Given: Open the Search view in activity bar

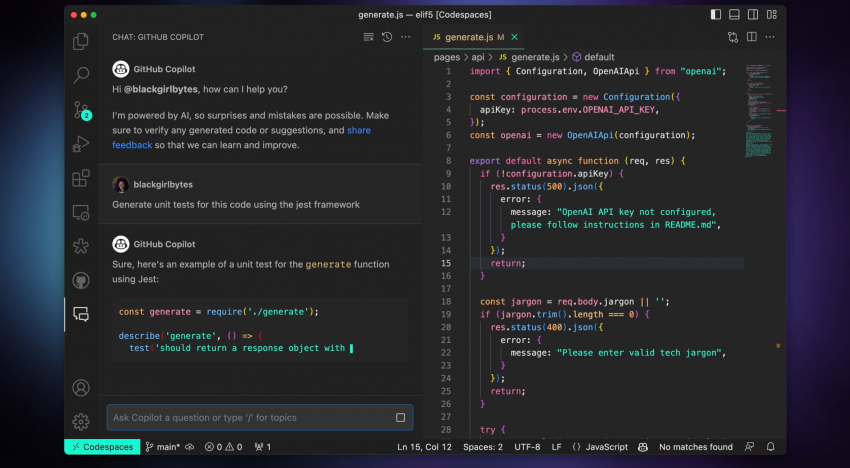Looking at the screenshot, I should (x=81, y=75).
